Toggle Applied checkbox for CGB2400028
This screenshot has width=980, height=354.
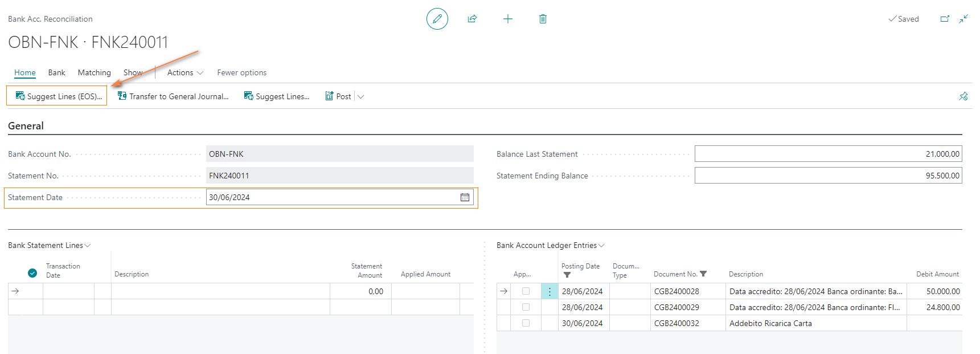coord(526,291)
